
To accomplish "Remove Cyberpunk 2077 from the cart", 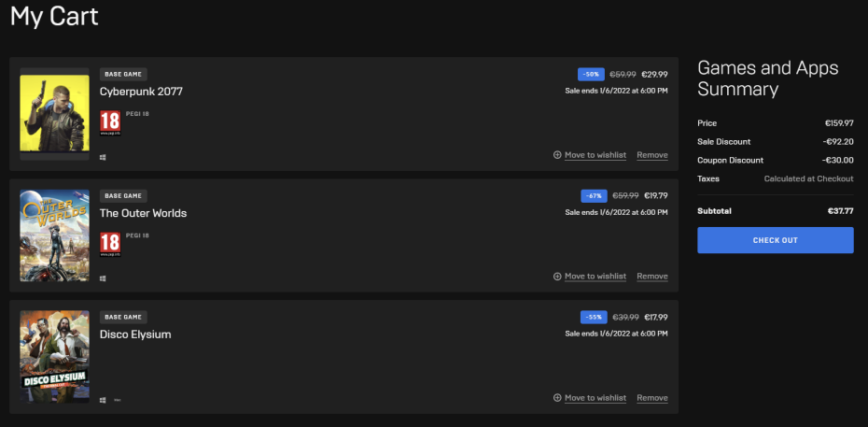I will pyautogui.click(x=652, y=155).
